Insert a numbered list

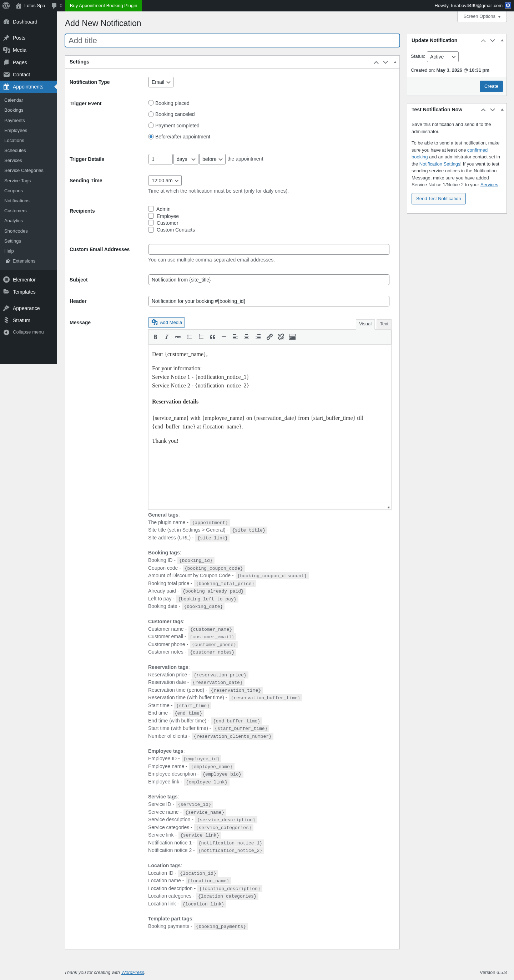(201, 337)
